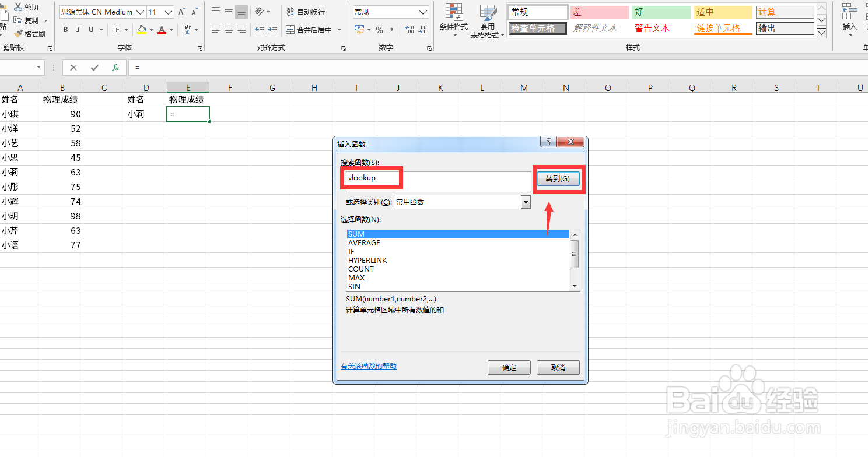868x457 pixels.
Task: Open the font size dropdown
Action: (169, 12)
